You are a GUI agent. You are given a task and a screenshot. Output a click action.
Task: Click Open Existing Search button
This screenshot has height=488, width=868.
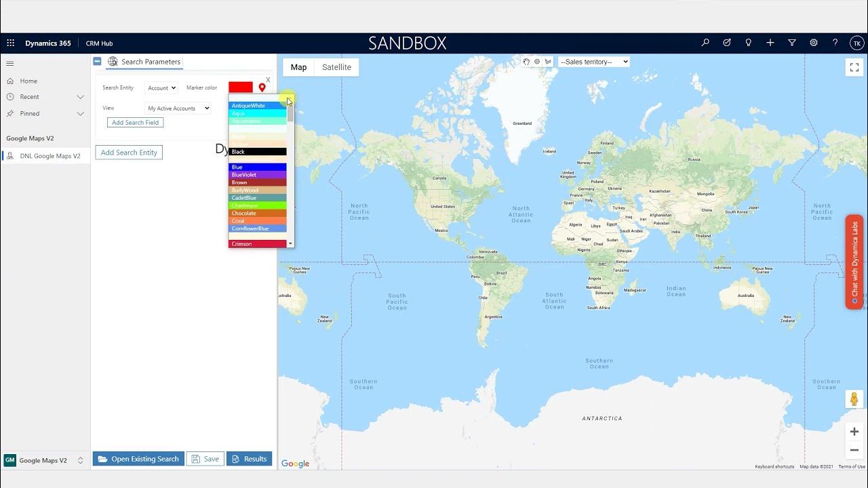(x=138, y=459)
